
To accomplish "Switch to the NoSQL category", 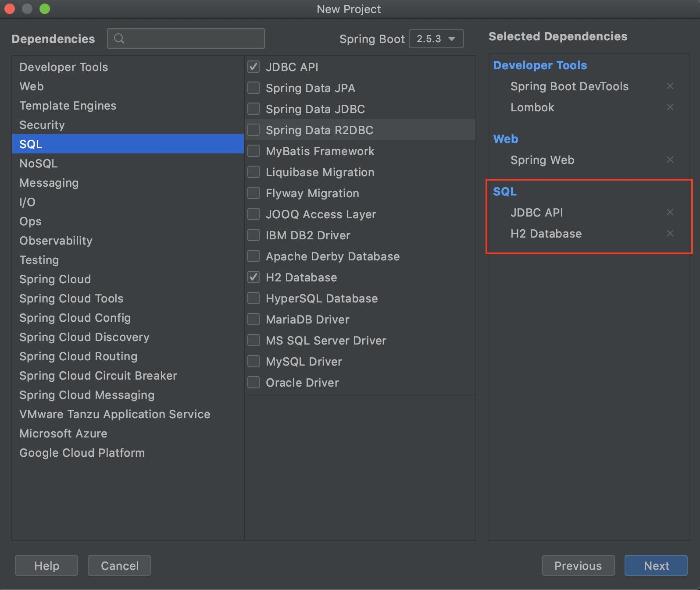I will pos(128,163).
